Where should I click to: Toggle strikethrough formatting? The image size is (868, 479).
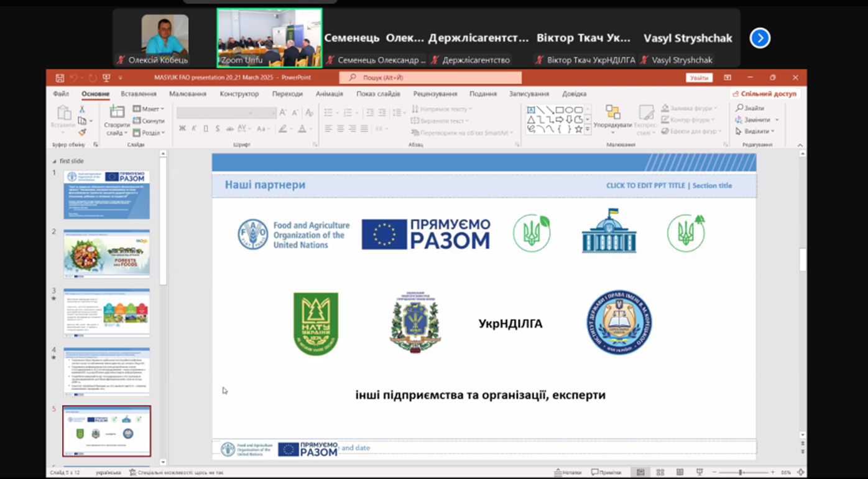(x=229, y=129)
